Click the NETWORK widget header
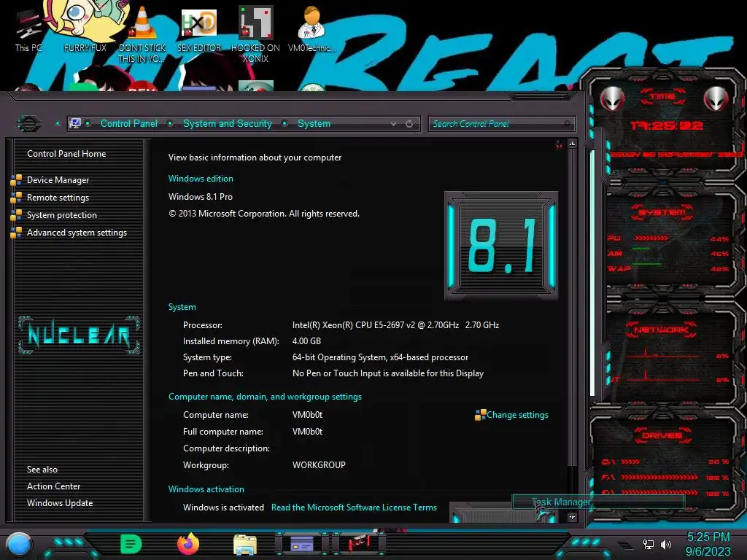 tap(661, 330)
